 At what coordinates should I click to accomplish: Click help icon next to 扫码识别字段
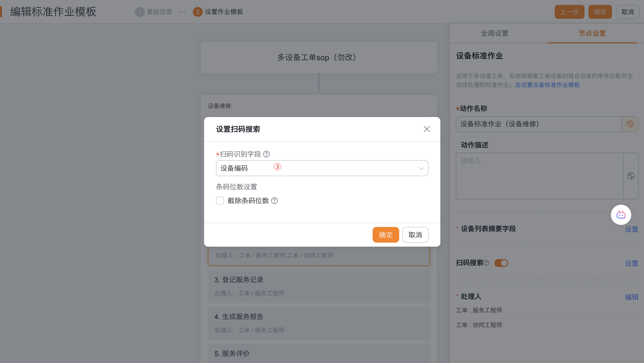[267, 154]
